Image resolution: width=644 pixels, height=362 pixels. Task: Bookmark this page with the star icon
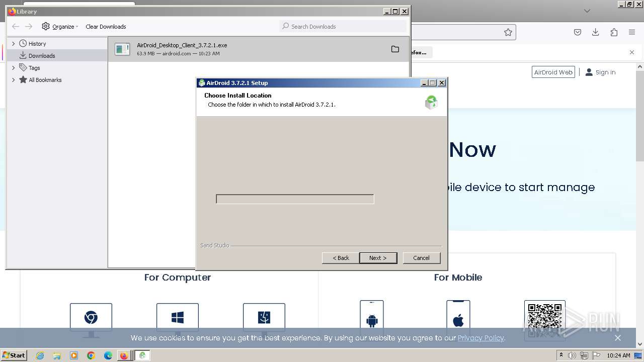508,32
